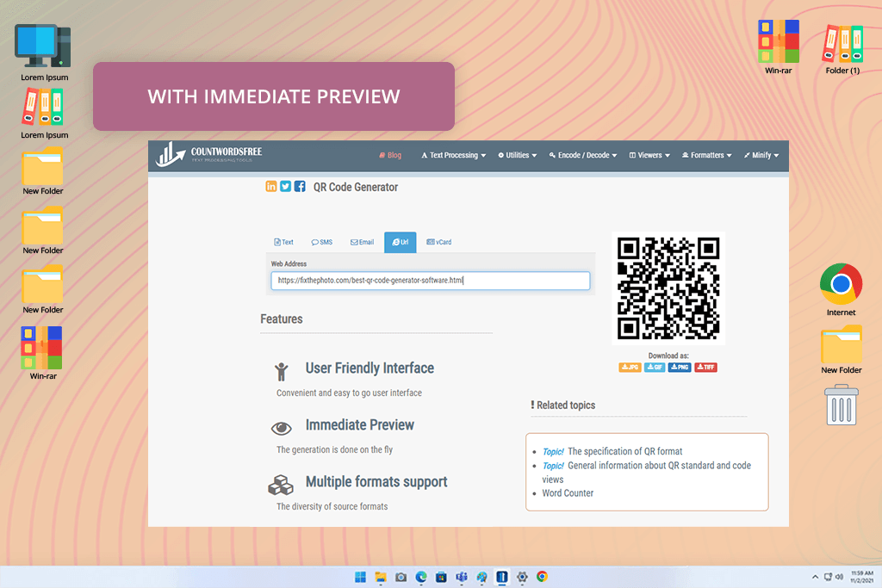Download the QR code as GIF

tap(655, 367)
